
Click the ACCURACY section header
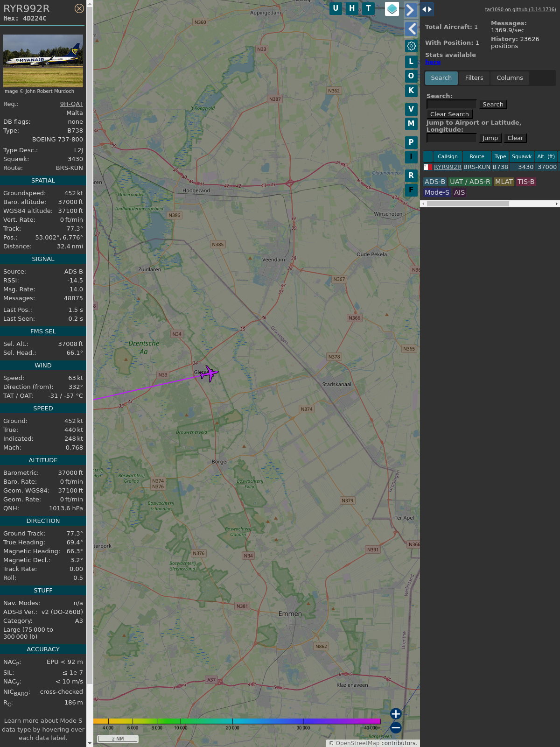pyautogui.click(x=43, y=649)
